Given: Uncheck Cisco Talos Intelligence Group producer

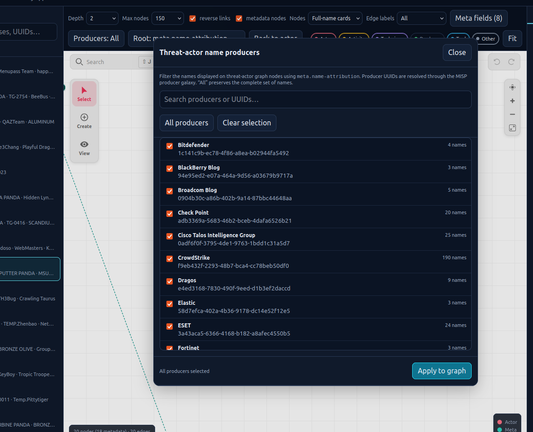Looking at the screenshot, I should tap(169, 236).
